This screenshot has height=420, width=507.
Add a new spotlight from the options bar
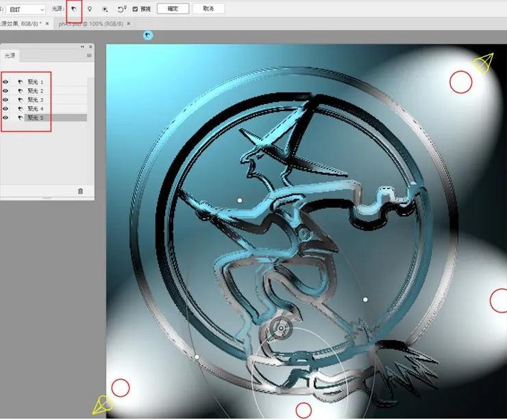[x=74, y=9]
